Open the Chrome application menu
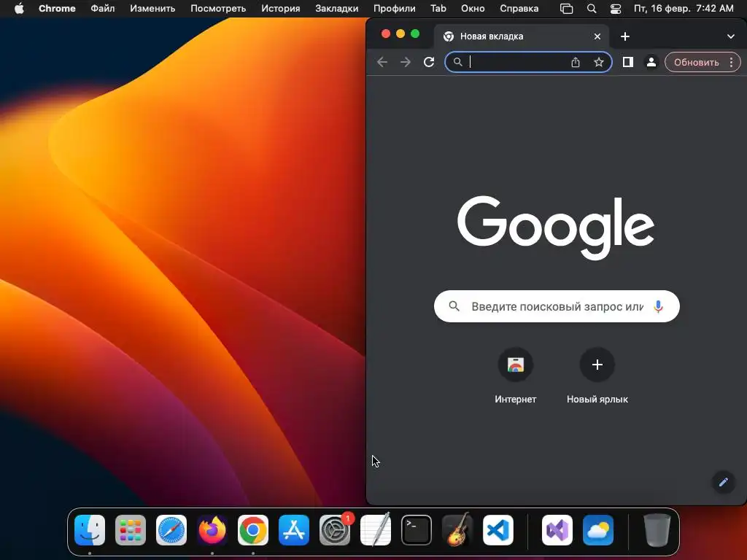 click(57, 9)
